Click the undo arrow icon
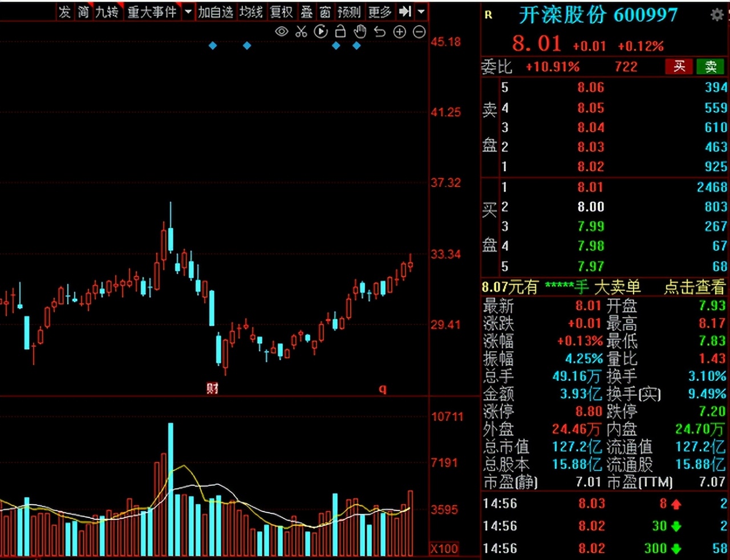The width and height of the screenshot is (730, 560). [x=380, y=32]
